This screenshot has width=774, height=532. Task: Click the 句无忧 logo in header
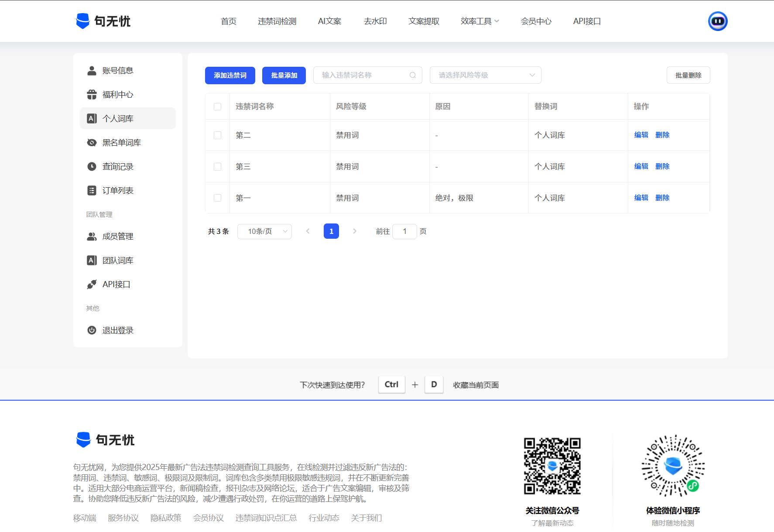(x=103, y=21)
